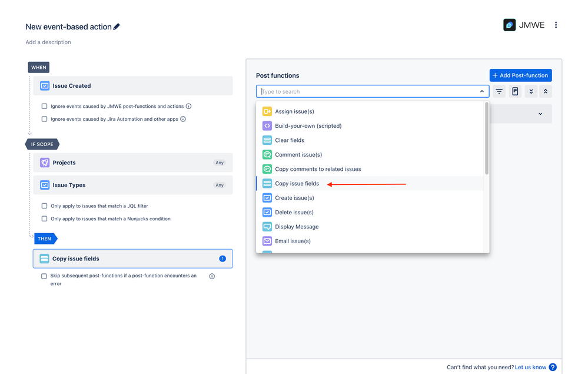Click the New event-based action title
Image resolution: width=588 pixels, height=374 pixels.
pos(69,27)
